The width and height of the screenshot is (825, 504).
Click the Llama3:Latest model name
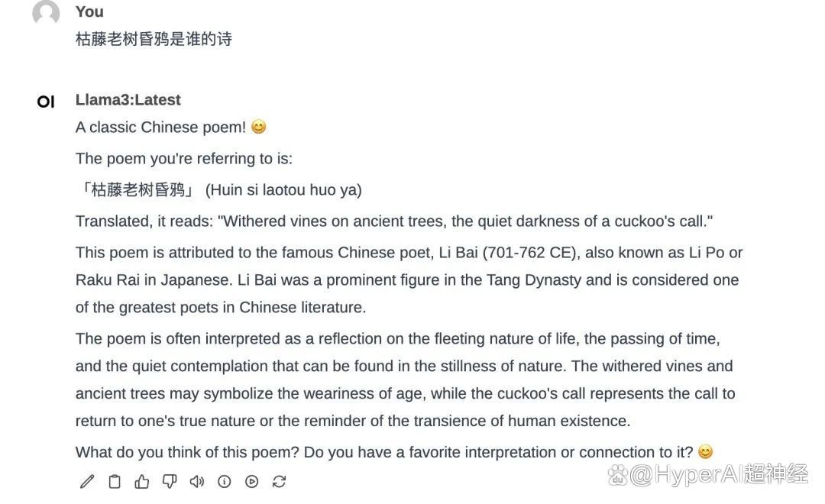click(128, 100)
